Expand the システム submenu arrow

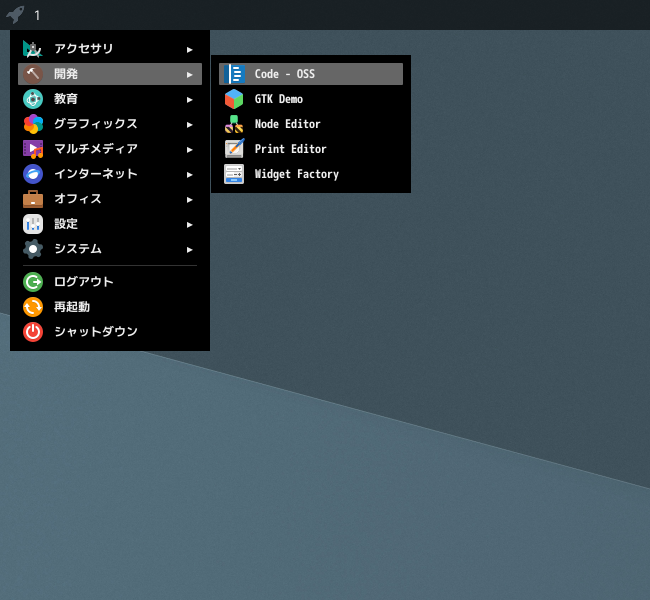point(189,249)
